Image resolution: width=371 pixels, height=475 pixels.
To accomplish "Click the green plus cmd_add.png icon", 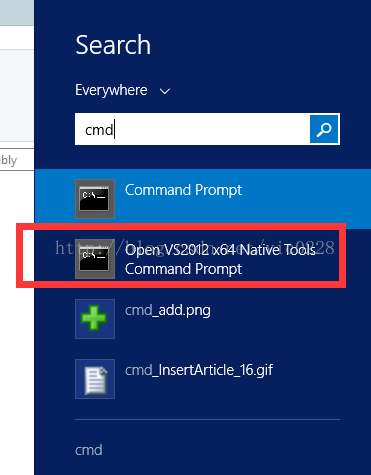I will point(95,319).
